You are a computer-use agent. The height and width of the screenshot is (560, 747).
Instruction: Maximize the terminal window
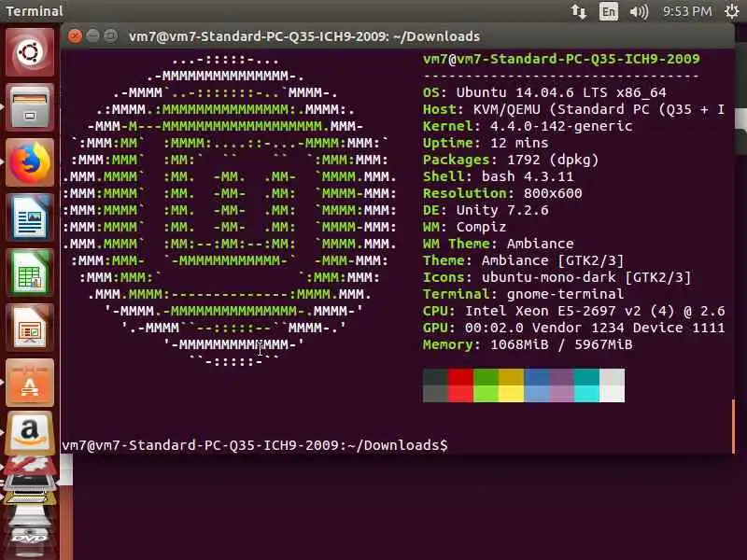tap(110, 36)
